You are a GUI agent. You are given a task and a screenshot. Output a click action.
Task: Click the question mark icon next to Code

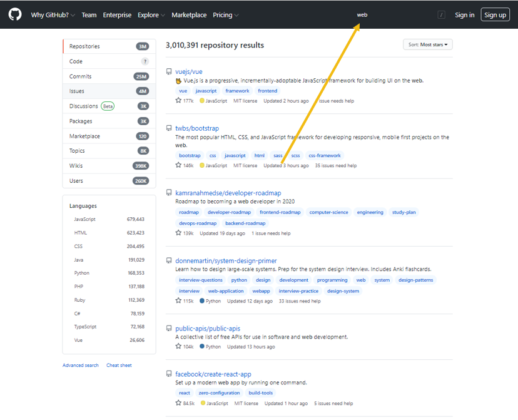145,61
